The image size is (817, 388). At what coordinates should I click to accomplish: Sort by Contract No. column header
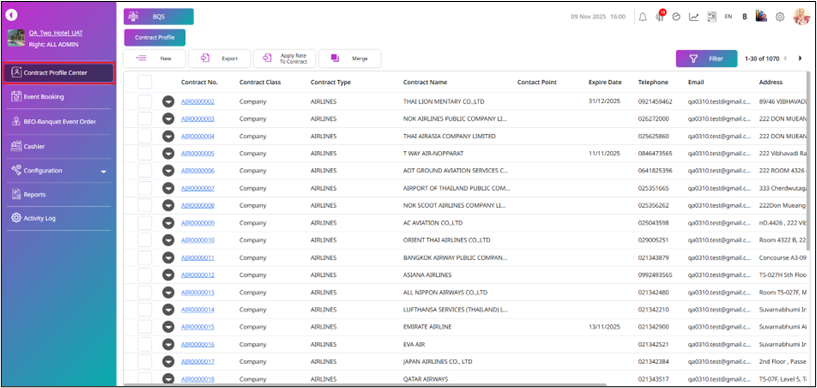pyautogui.click(x=200, y=82)
